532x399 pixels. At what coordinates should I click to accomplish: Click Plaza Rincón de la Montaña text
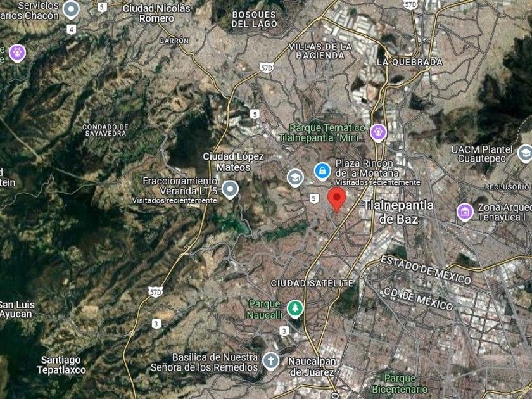tap(367, 168)
